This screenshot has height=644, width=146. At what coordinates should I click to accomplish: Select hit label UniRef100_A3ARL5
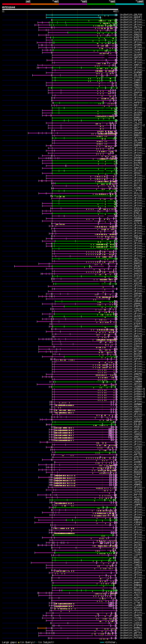click(x=131, y=80)
